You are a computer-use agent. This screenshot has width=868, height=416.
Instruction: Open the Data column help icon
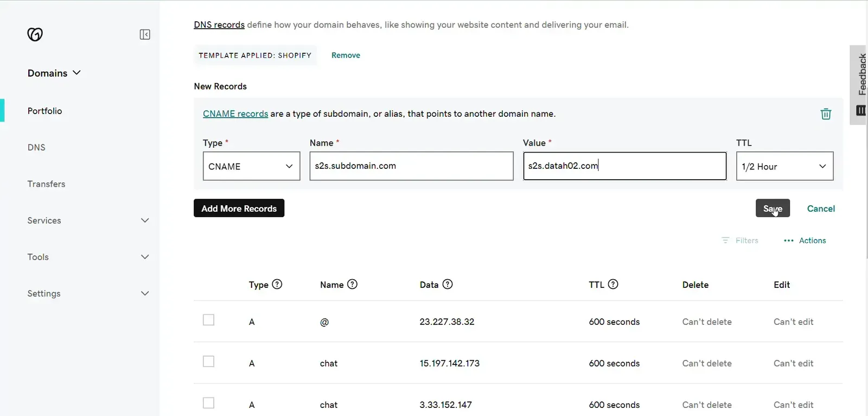tap(448, 284)
